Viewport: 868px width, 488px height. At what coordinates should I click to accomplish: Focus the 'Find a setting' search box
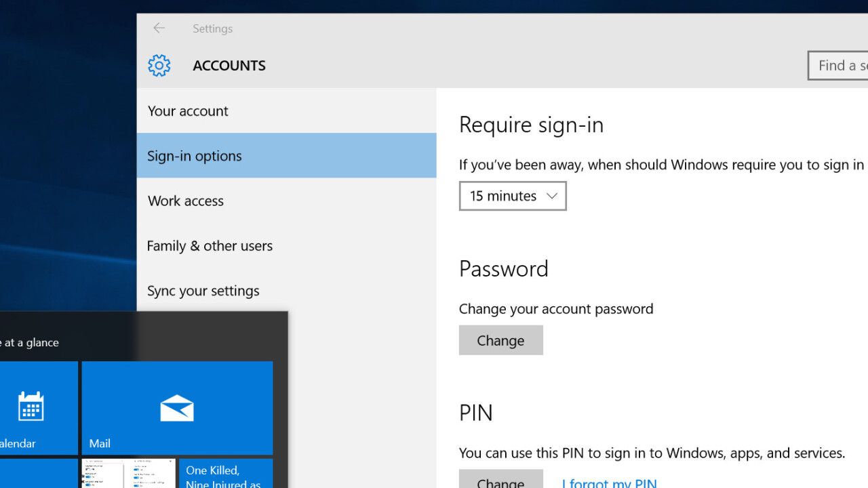(840, 66)
